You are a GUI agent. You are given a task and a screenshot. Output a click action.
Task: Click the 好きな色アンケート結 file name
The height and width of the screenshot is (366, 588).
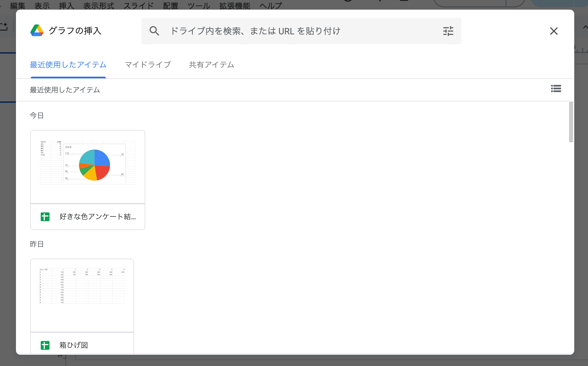[97, 217]
